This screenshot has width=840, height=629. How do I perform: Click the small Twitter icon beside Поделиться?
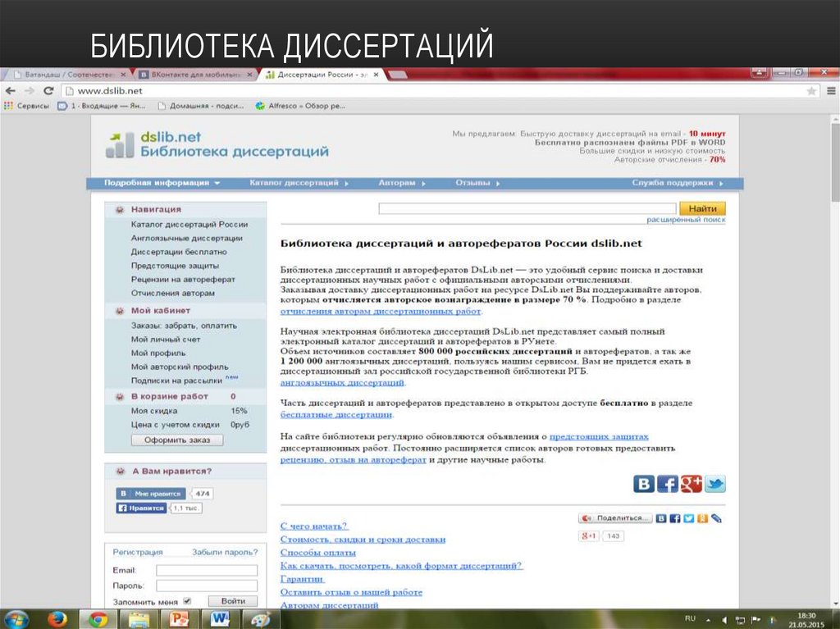(x=689, y=518)
